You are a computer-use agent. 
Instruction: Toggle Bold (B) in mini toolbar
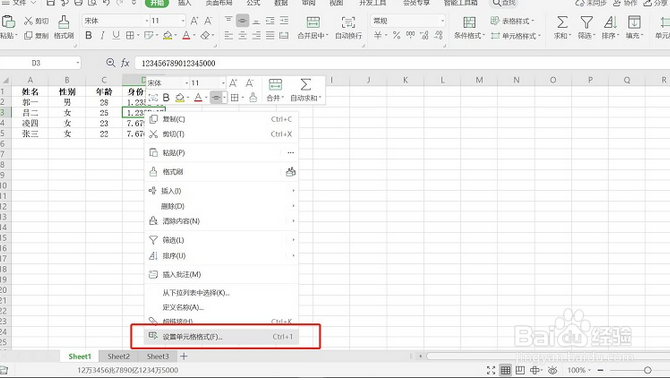(x=166, y=98)
